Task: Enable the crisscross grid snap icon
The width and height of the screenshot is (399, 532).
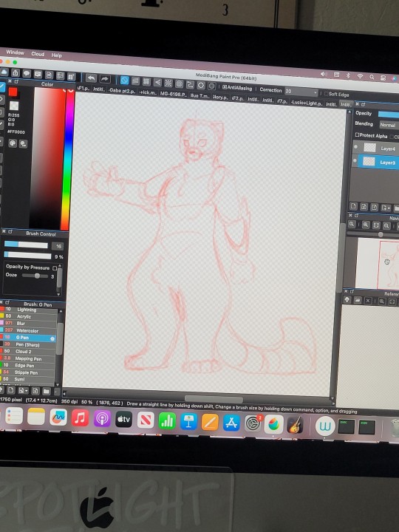Action: [x=146, y=81]
